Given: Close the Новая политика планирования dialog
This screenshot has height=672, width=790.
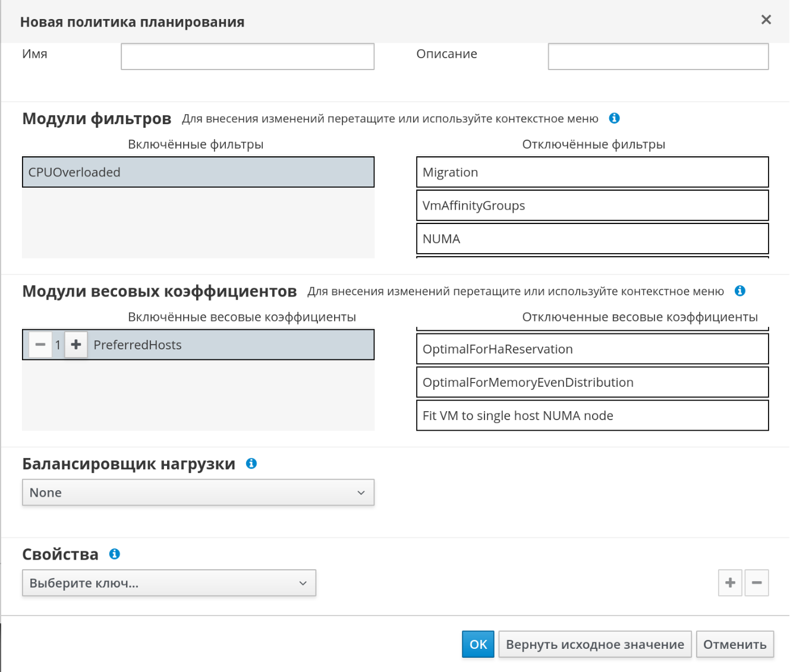Looking at the screenshot, I should pos(766,20).
